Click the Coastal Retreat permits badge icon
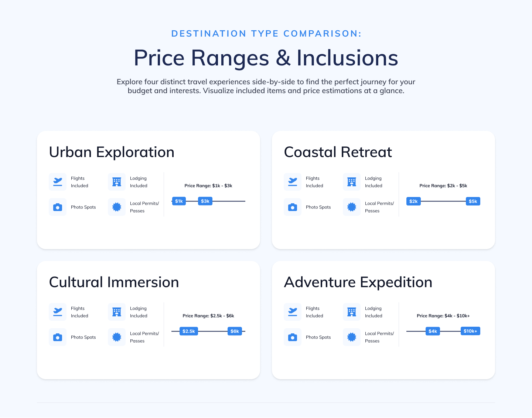Image resolution: width=532 pixels, height=418 pixels. coord(352,207)
